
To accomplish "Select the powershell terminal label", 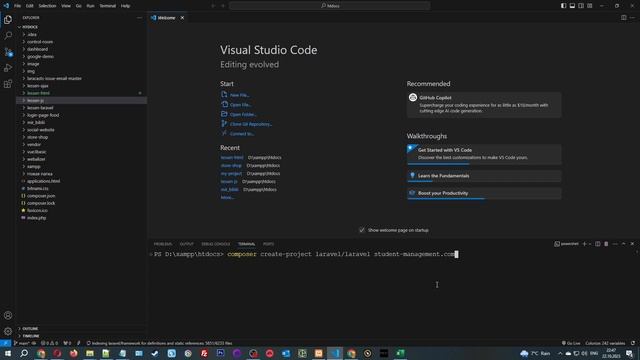I will click(x=566, y=244).
